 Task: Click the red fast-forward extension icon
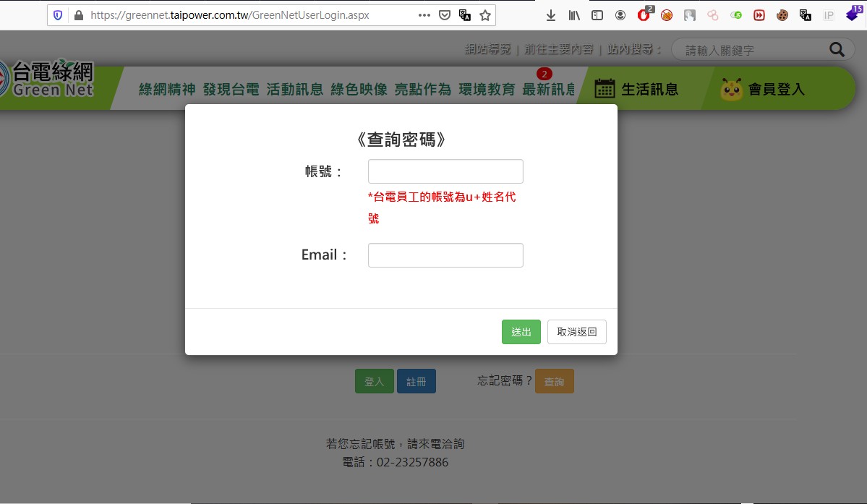(759, 15)
